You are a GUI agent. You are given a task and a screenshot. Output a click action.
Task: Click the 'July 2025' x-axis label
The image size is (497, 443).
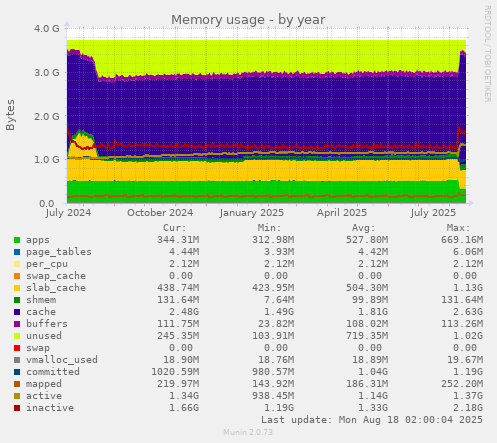(433, 213)
